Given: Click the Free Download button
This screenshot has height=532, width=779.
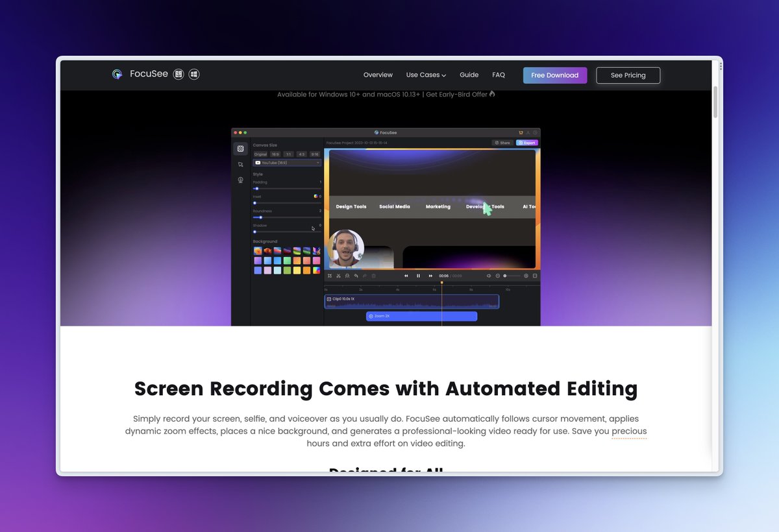Looking at the screenshot, I should [555, 75].
